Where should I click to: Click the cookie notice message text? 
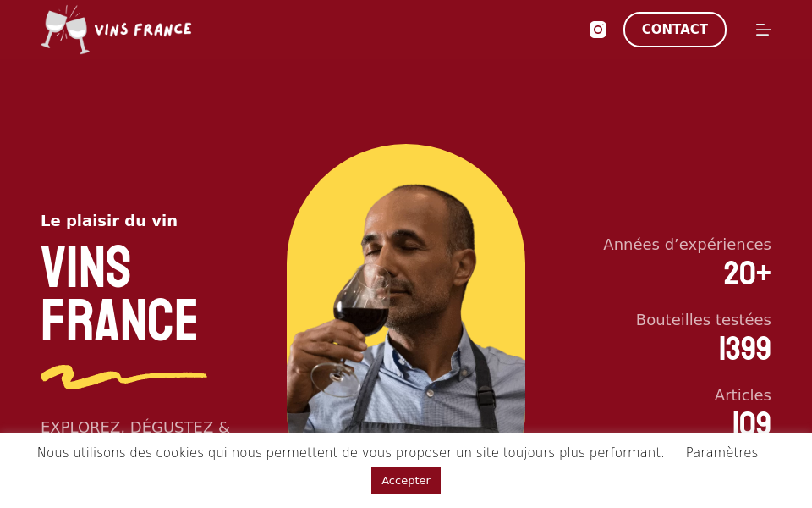(351, 452)
